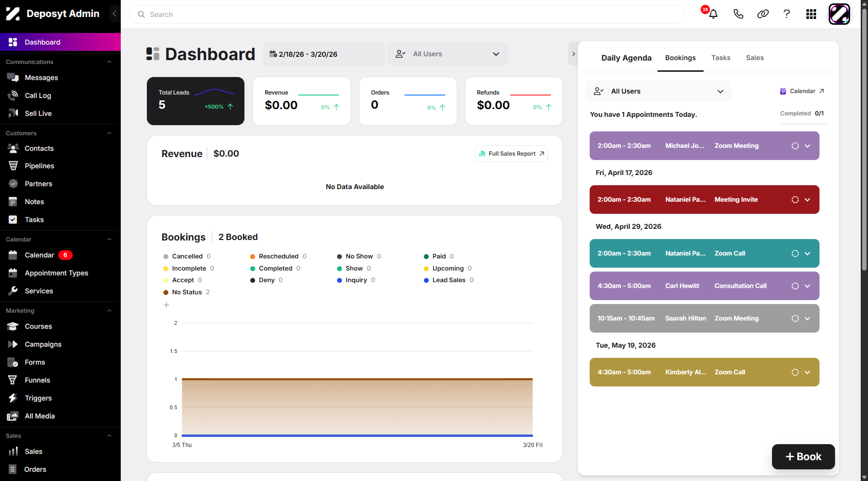Switch to the Sales tab in agenda
Screen dimensions: 868x481
[755, 58]
